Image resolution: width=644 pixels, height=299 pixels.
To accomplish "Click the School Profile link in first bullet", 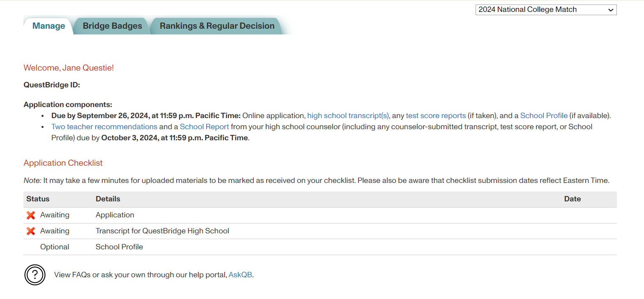I will coord(544,116).
